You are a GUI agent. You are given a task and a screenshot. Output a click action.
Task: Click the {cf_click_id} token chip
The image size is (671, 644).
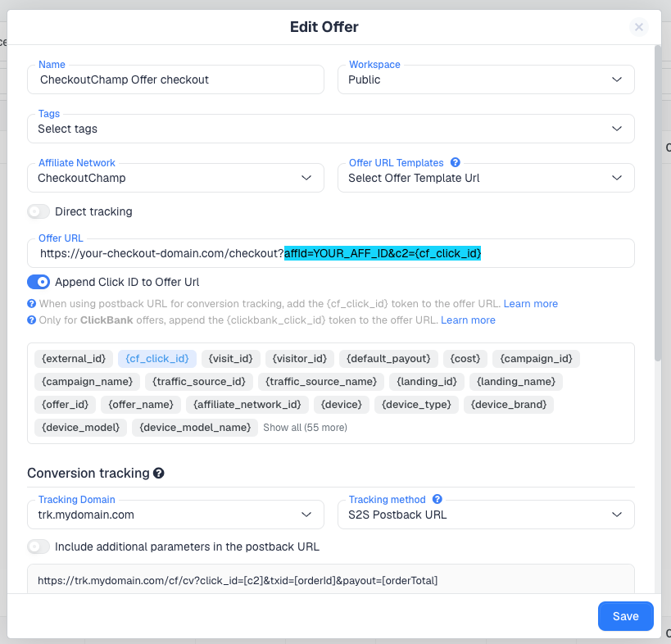[x=157, y=359]
